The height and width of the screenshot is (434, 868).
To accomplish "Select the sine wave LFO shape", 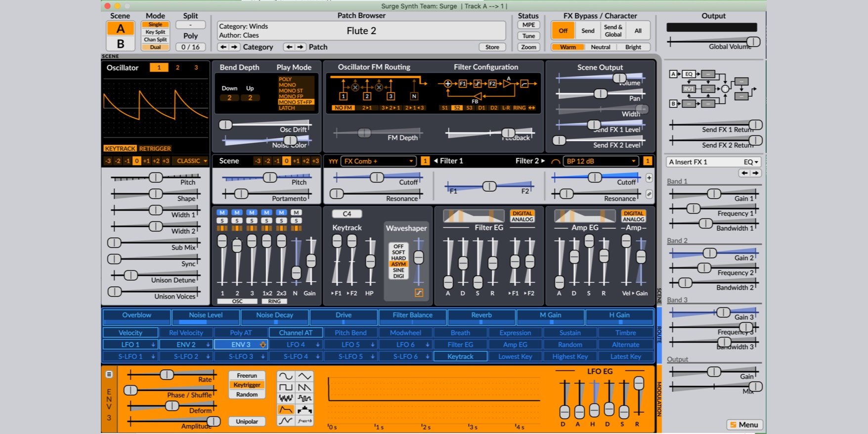I will pyautogui.click(x=286, y=376).
